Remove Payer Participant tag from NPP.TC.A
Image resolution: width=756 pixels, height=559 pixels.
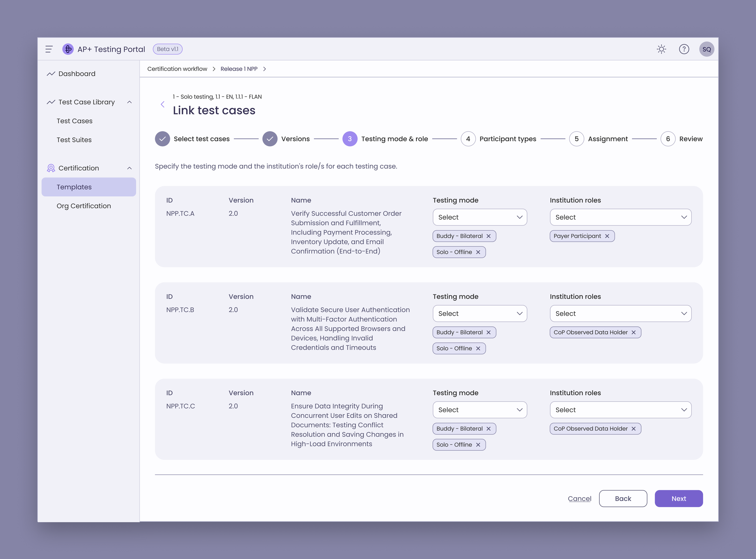pyautogui.click(x=607, y=236)
